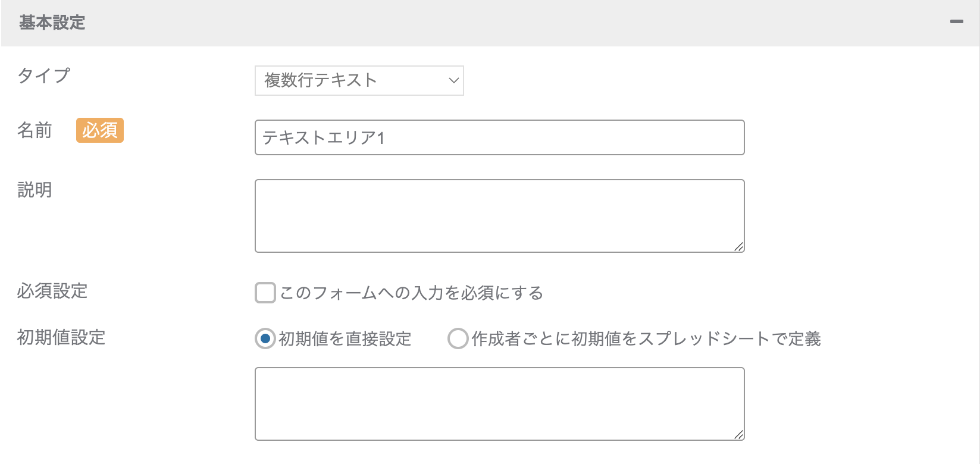The height and width of the screenshot is (464, 980).
Task: Click the タイプ field label
Action: point(44,76)
